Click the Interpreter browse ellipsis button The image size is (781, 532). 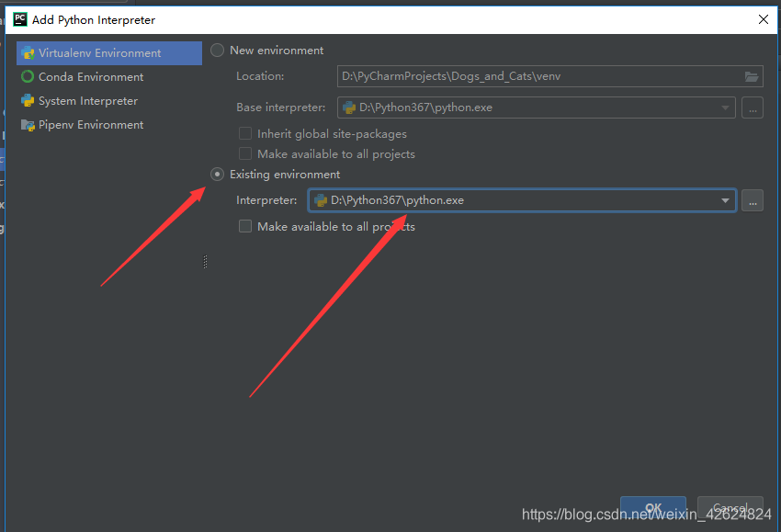[x=753, y=200]
